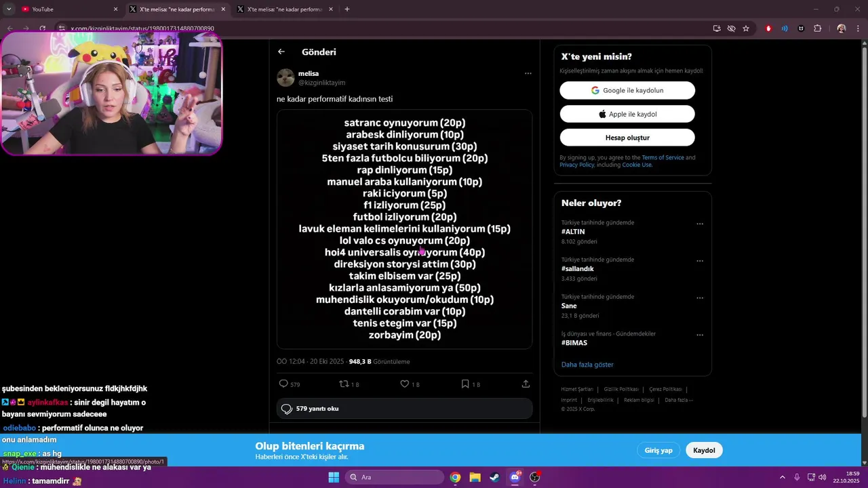Screen dimensions: 868x488
Task: Open the tab search dropdown arrow
Action: coord(8,9)
